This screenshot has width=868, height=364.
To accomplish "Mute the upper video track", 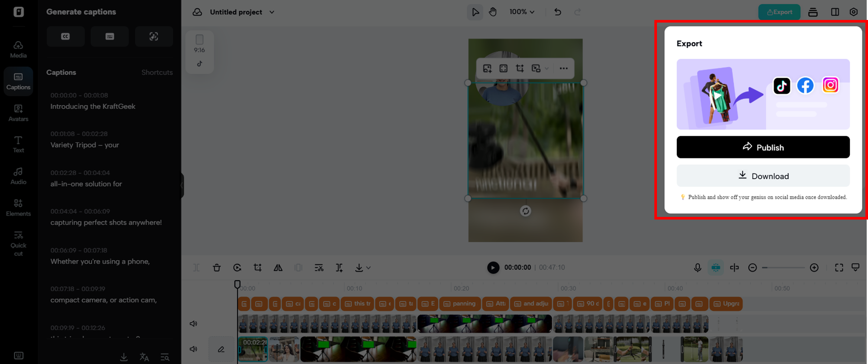I will [193, 324].
